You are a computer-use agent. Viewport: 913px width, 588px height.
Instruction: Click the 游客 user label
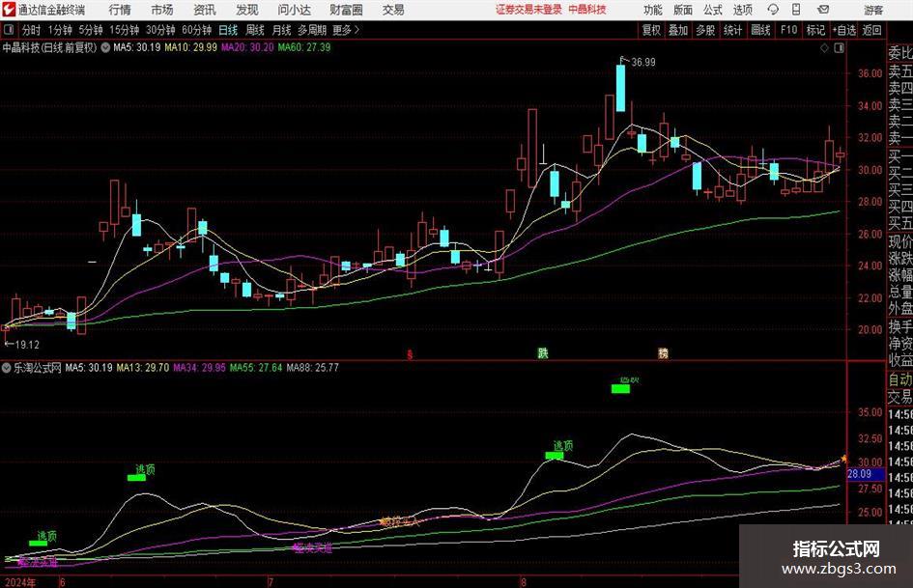[x=872, y=10]
